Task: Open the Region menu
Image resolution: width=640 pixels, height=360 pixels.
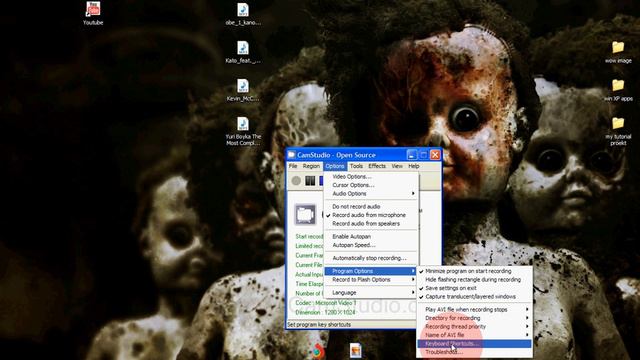Action: tap(311, 166)
